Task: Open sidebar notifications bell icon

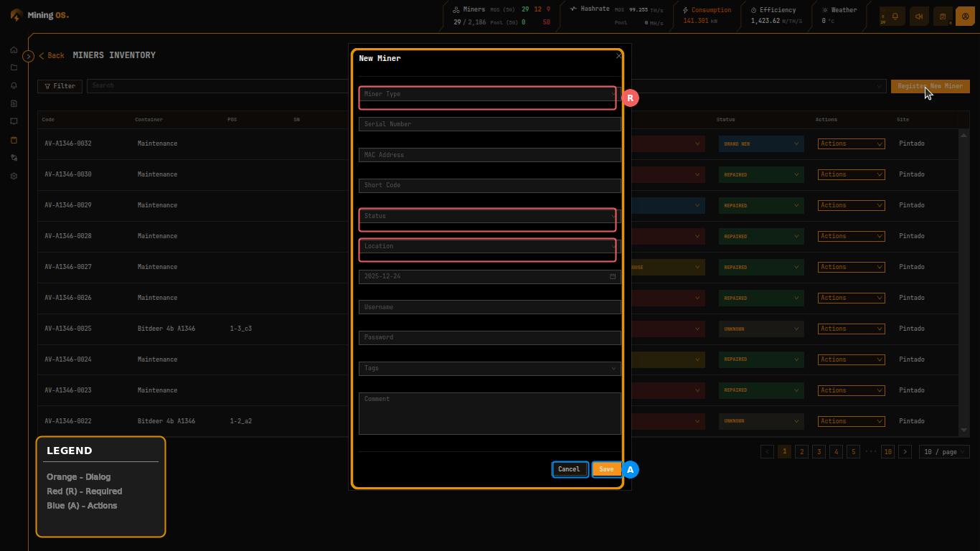Action: 13,85
